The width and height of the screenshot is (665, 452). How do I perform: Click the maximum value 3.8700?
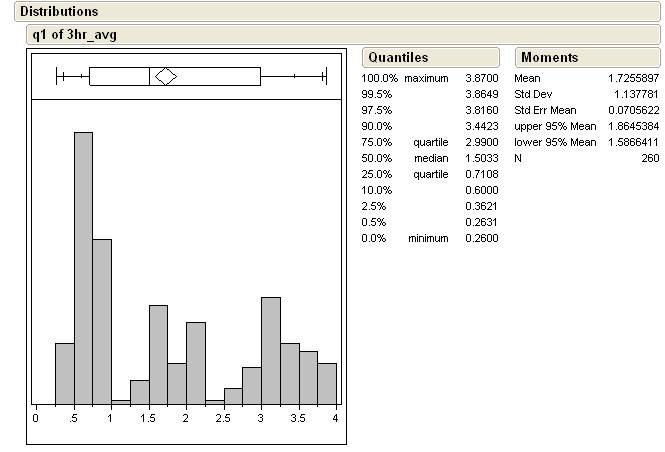pos(481,78)
